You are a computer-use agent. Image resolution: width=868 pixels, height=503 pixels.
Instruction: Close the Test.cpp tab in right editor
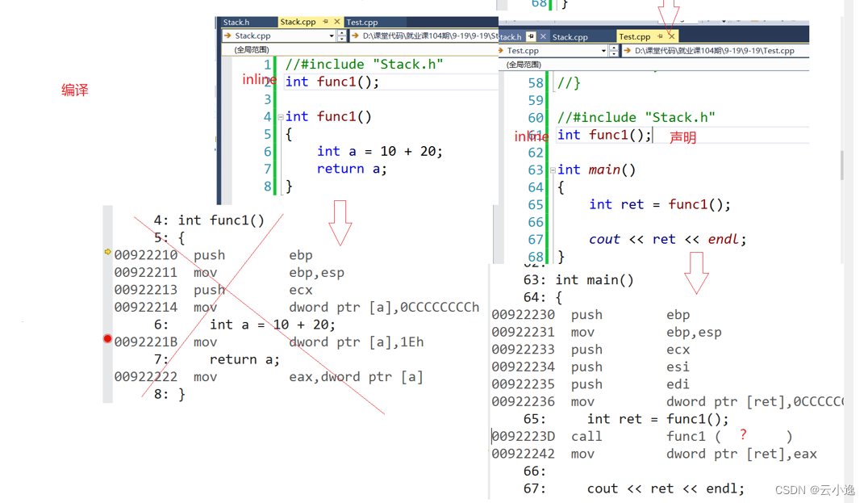pos(671,36)
